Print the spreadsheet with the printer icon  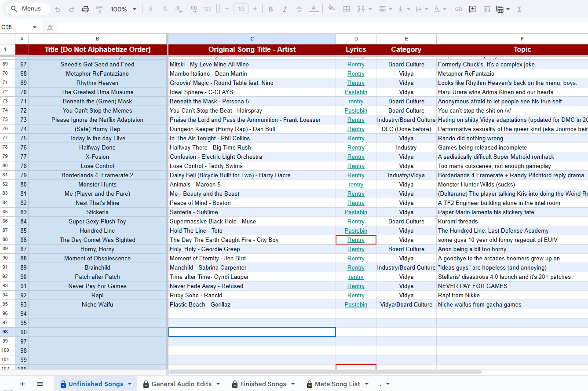pyautogui.click(x=86, y=9)
